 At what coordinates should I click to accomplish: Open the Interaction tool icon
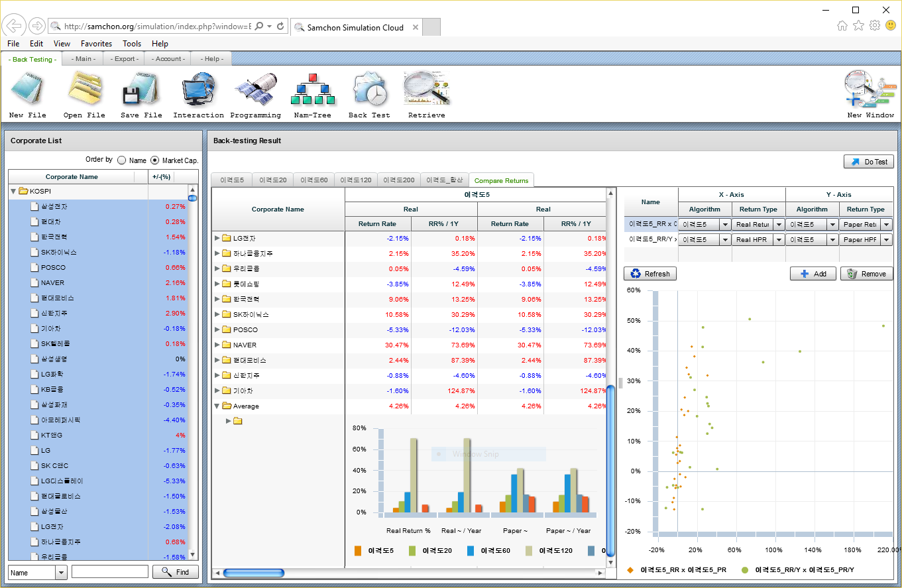tap(198, 89)
